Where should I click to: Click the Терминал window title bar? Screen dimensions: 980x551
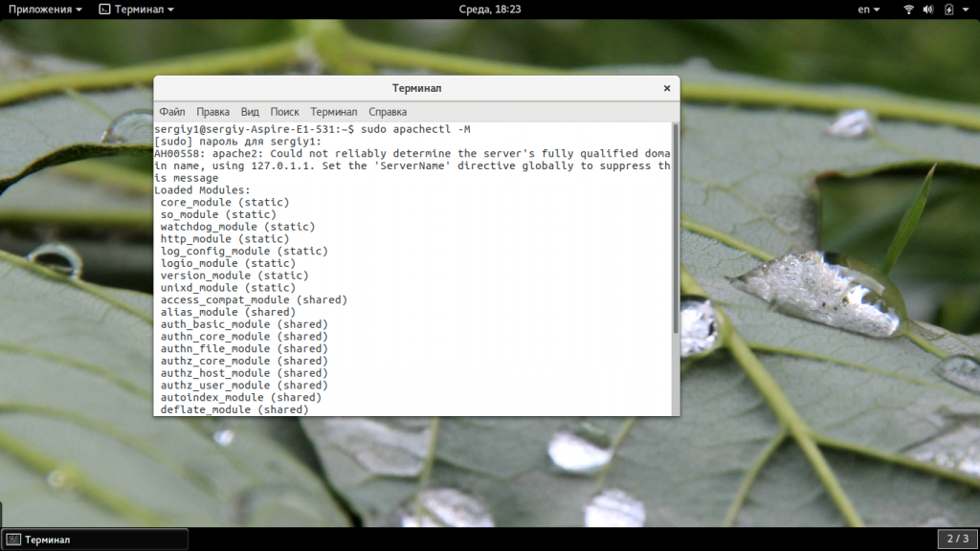point(416,88)
